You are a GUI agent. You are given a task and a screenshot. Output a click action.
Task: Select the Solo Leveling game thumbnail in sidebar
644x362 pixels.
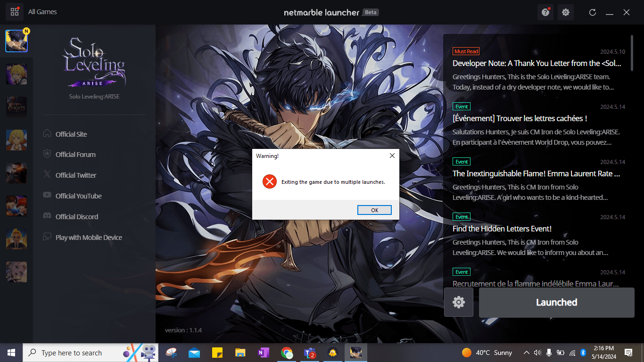[17, 41]
